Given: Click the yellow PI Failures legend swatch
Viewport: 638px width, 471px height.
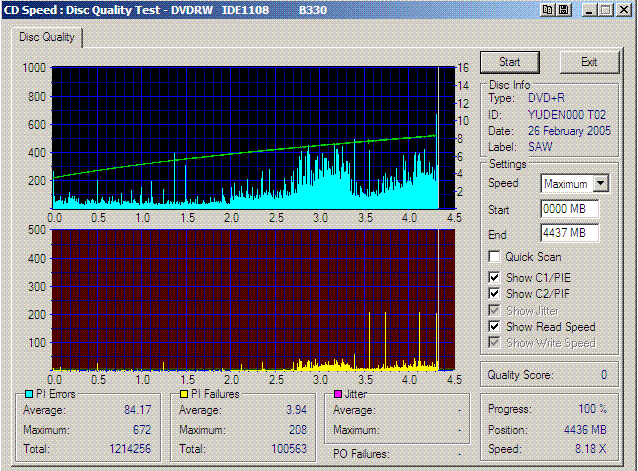Looking at the screenshot, I should coord(184,394).
